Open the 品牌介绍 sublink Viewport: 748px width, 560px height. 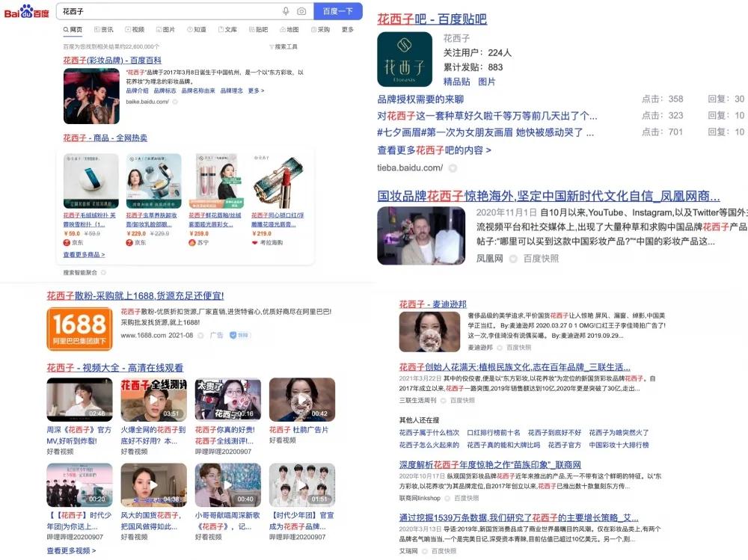pyautogui.click(x=138, y=90)
